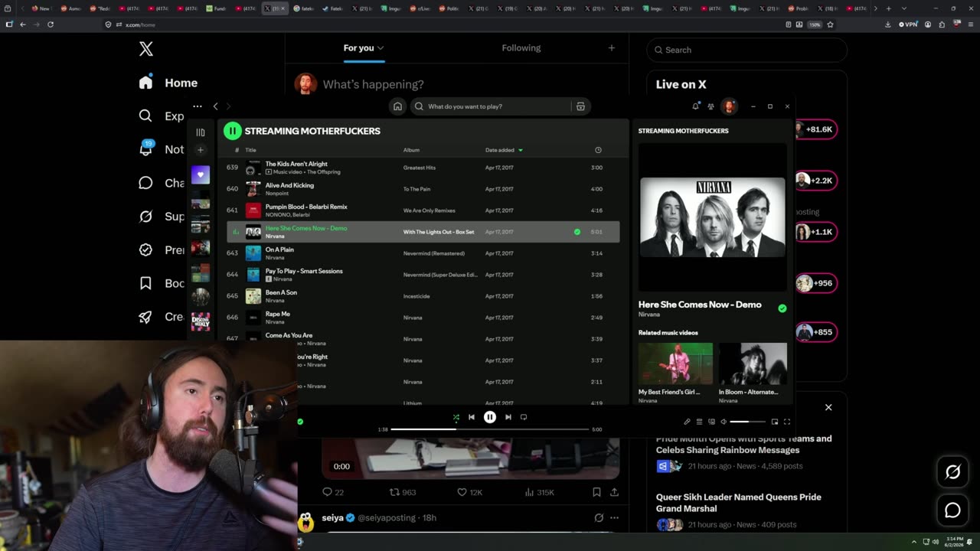Create a new playlist with plus icon
The width and height of the screenshot is (980, 551).
point(201,150)
